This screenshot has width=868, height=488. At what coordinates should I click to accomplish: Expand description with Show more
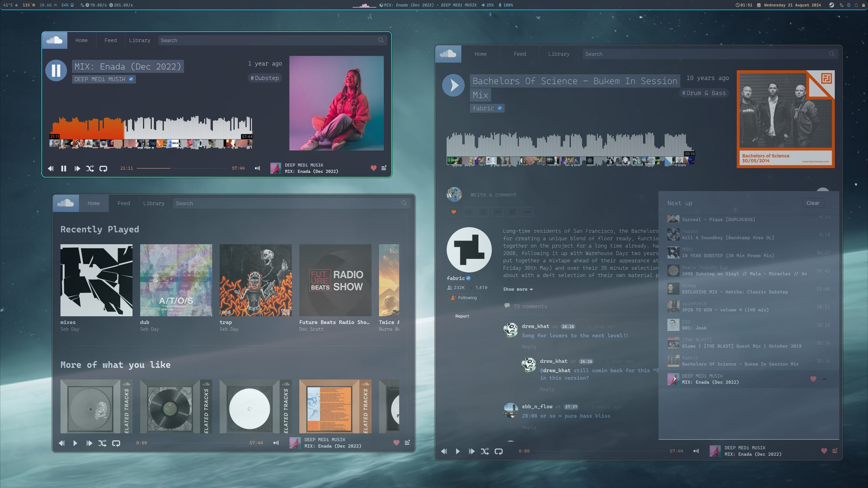click(x=517, y=289)
